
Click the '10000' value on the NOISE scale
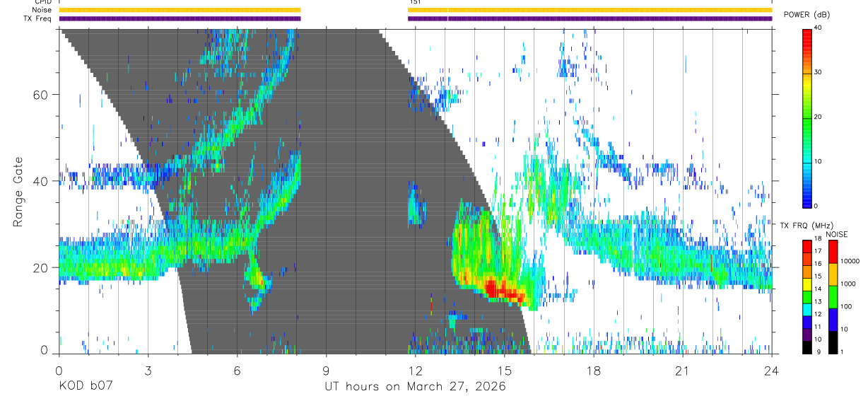(x=850, y=262)
